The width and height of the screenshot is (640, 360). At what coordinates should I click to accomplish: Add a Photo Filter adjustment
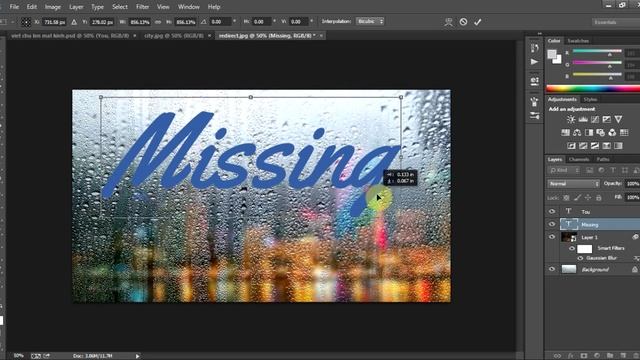click(600, 133)
